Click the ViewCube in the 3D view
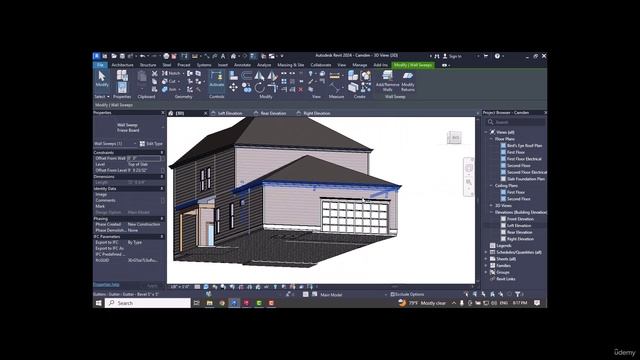 454,138
